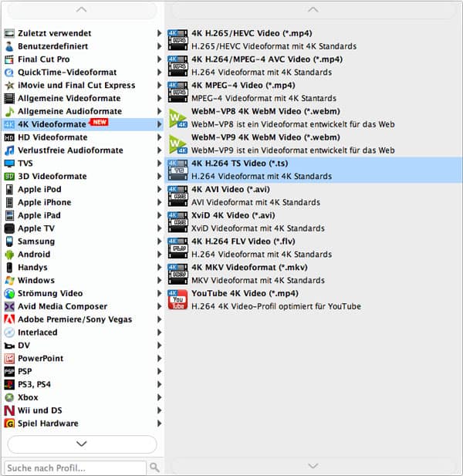
Task: Click the Android robot icon
Action: coord(9,255)
